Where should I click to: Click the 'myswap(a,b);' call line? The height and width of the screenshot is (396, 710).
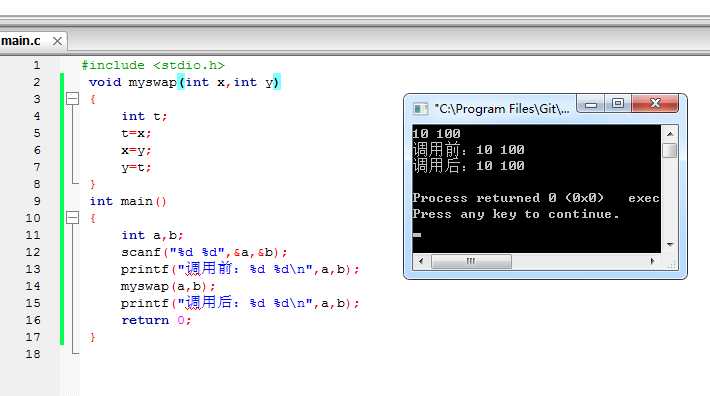[168, 286]
